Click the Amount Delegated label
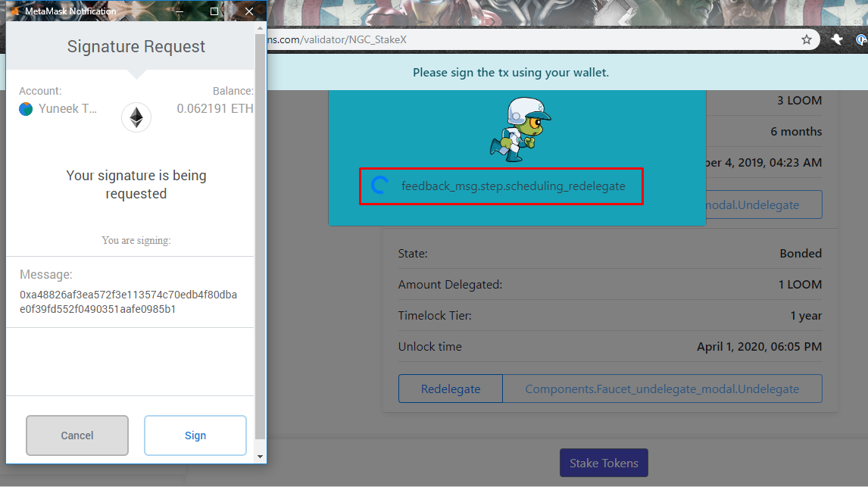The width and height of the screenshot is (868, 487). (450, 285)
